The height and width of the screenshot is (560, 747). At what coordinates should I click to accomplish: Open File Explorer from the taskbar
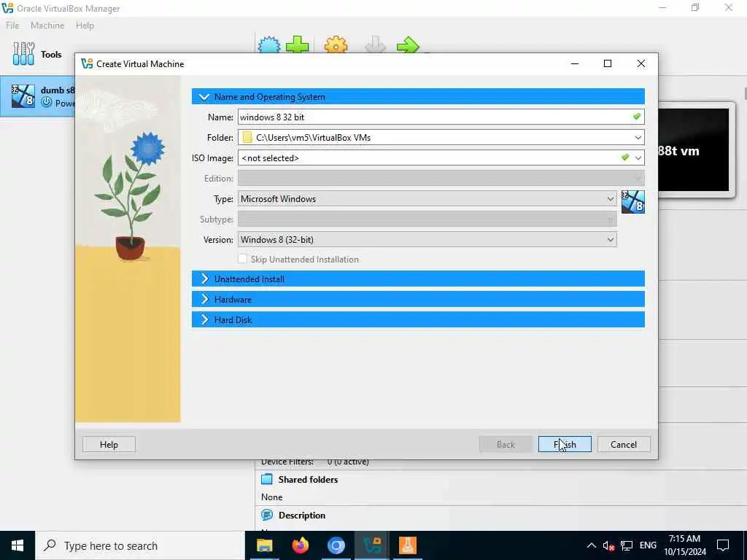pos(264,545)
